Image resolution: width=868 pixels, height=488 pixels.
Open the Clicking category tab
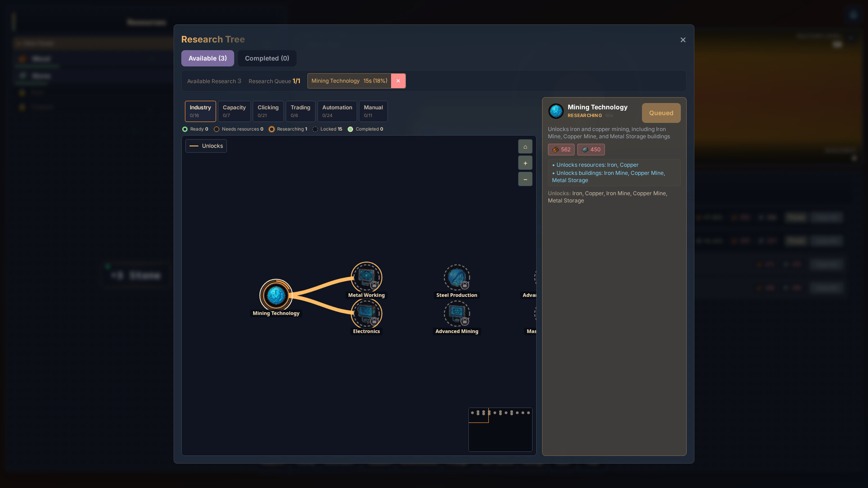point(268,111)
